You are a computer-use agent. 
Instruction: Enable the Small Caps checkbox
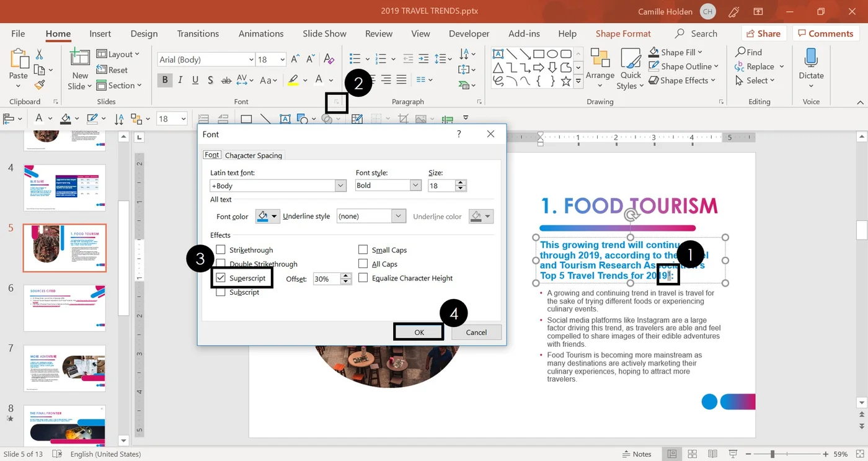(363, 250)
